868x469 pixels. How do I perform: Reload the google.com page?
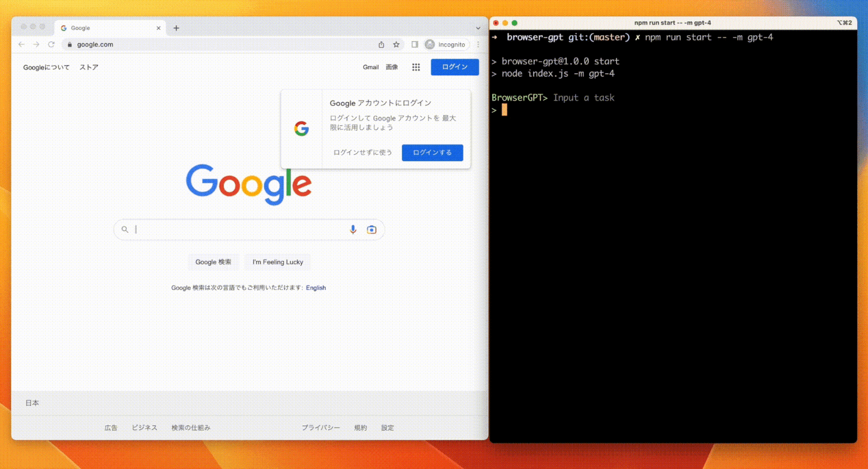click(51, 45)
